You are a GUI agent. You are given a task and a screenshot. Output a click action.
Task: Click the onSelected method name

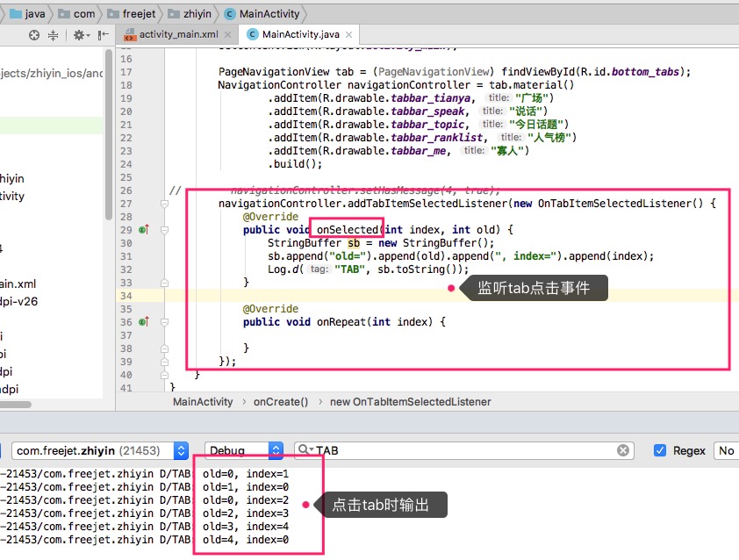pos(348,230)
